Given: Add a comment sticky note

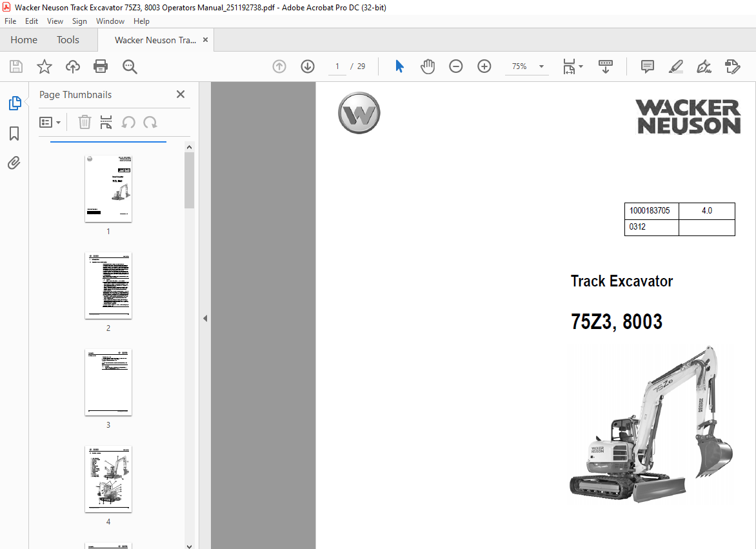Looking at the screenshot, I should click(648, 66).
